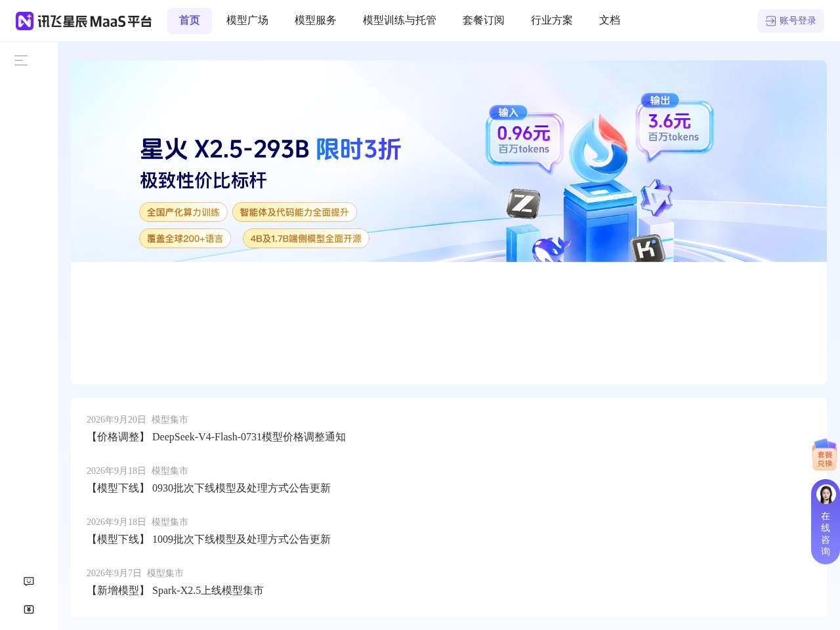The height and width of the screenshot is (630, 840).
Task: Open the 模型服务 menu item
Action: coord(316,21)
